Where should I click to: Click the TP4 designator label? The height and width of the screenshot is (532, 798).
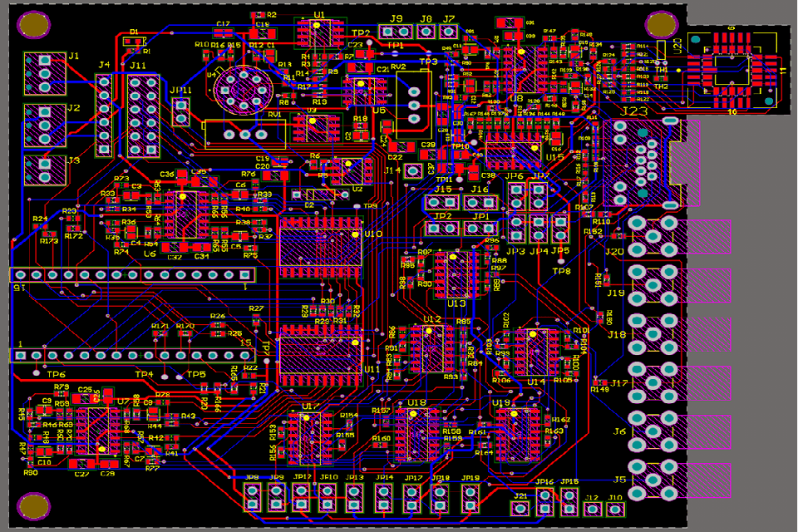pos(144,374)
